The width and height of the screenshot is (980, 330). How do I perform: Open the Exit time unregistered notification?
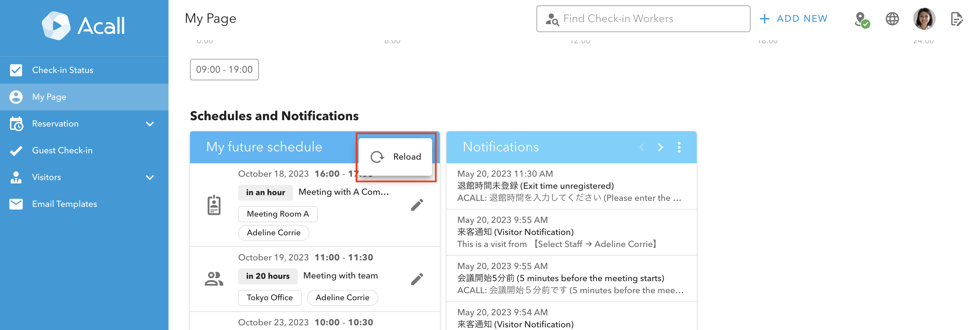571,186
